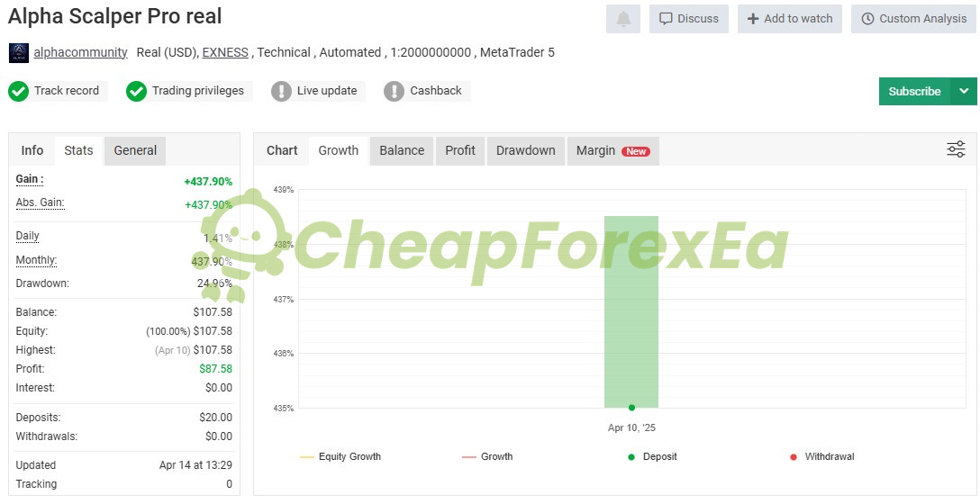Switch to the Balance chart tab

[x=402, y=150]
